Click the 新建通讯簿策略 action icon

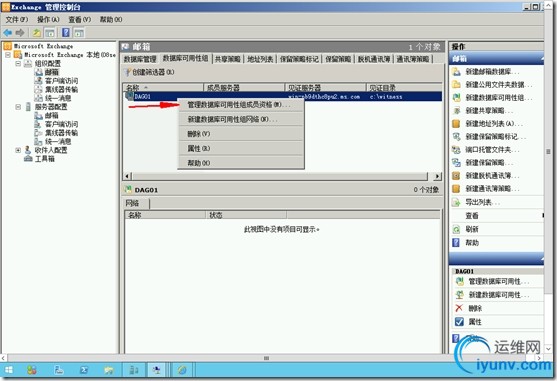point(456,189)
